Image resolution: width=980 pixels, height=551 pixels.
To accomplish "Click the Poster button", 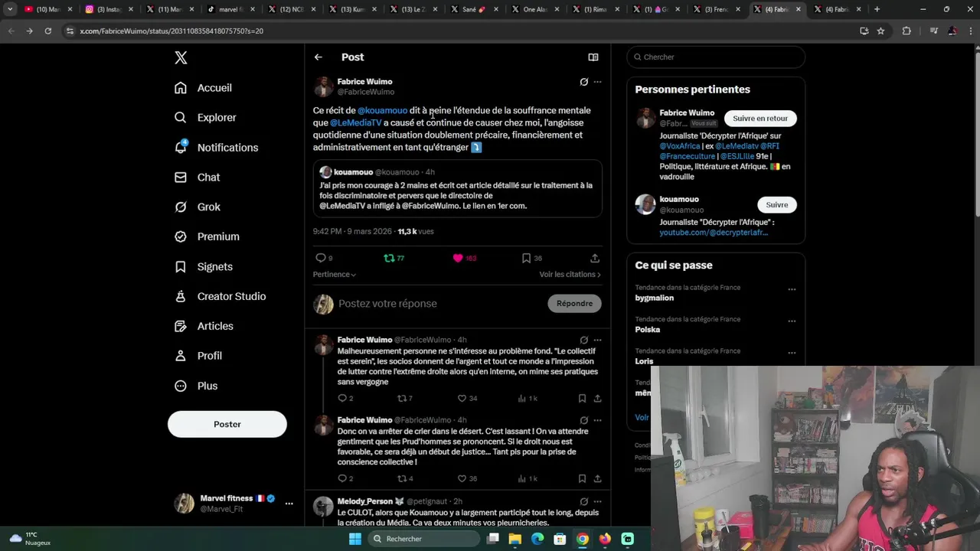I will pos(227,424).
